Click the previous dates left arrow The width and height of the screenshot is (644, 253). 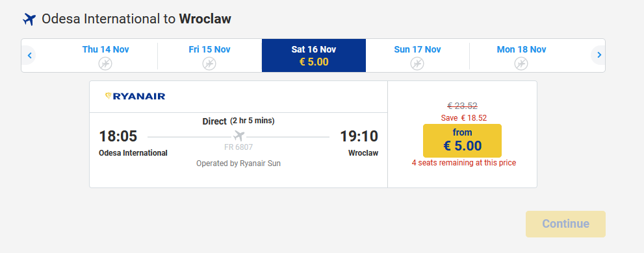29,55
